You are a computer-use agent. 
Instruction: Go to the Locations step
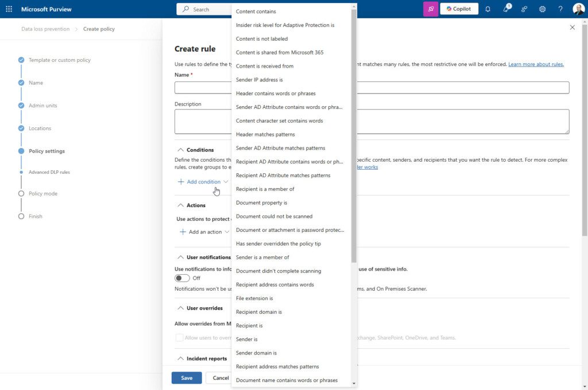[x=40, y=128]
